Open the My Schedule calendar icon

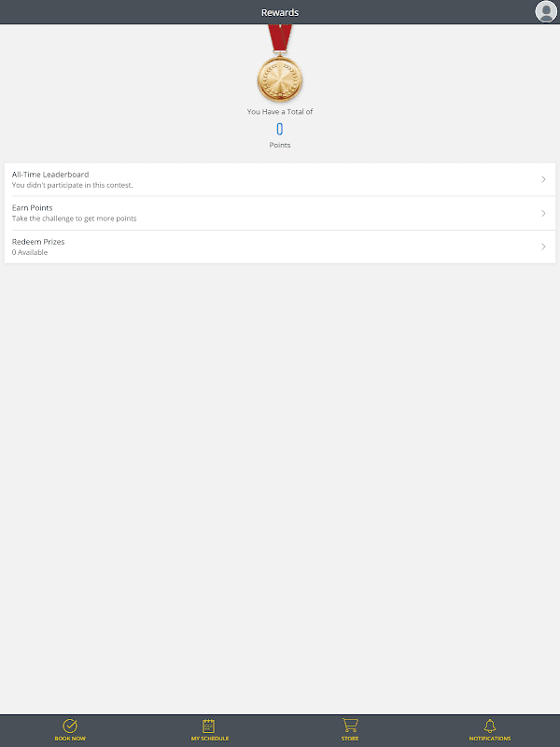(208, 726)
